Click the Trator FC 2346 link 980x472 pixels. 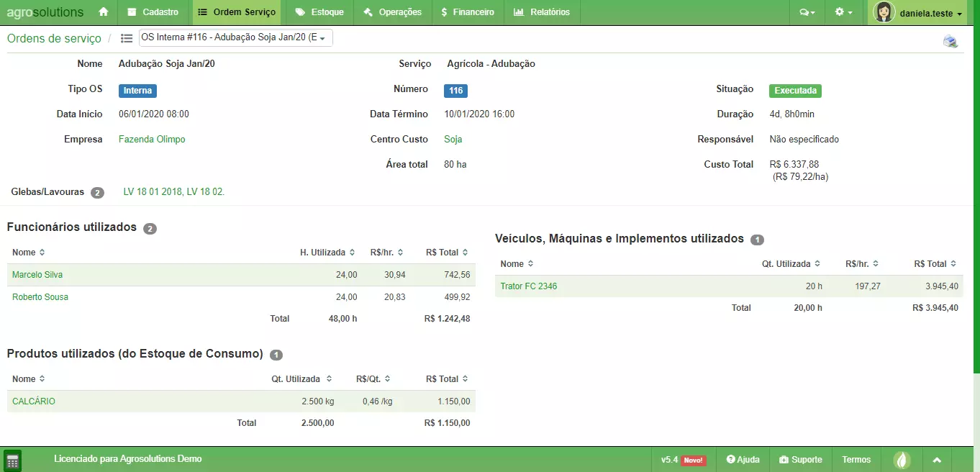coord(529,286)
